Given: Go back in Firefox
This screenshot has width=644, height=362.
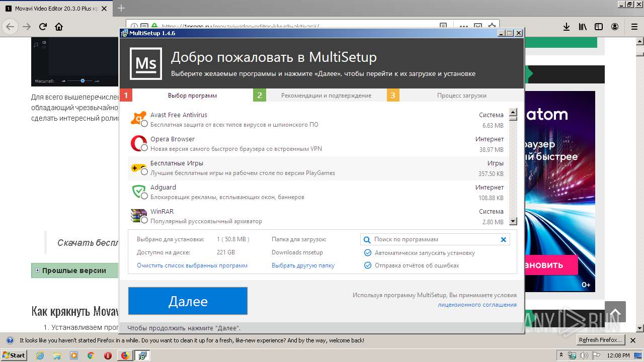Looking at the screenshot, I should (11, 27).
